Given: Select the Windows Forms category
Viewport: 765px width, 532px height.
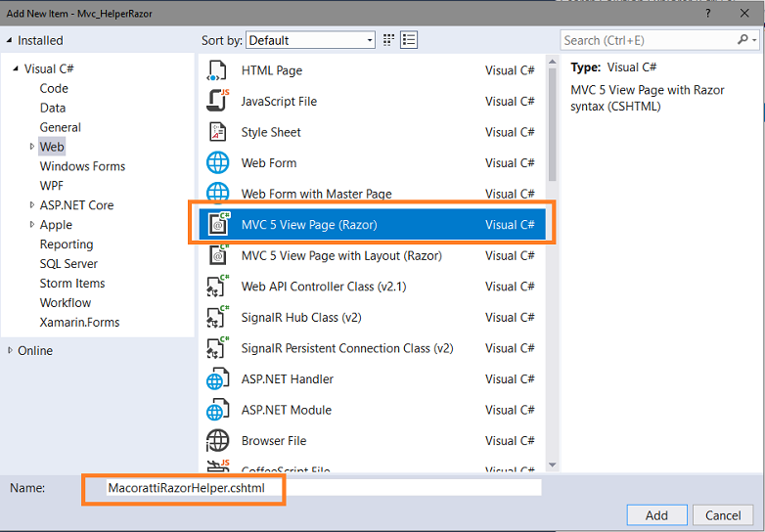Looking at the screenshot, I should pos(82,166).
